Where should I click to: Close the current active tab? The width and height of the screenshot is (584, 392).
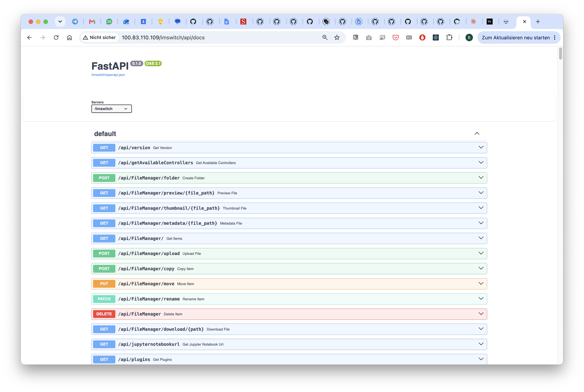pos(524,22)
